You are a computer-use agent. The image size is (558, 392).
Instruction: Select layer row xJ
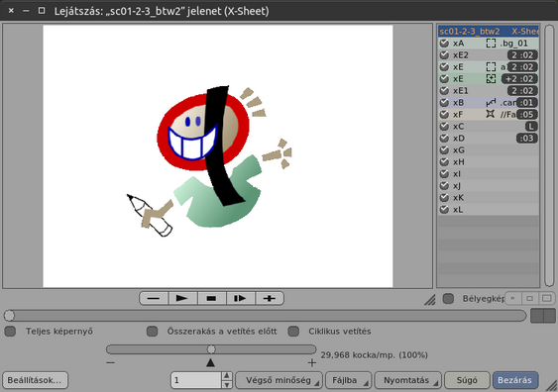(x=489, y=185)
